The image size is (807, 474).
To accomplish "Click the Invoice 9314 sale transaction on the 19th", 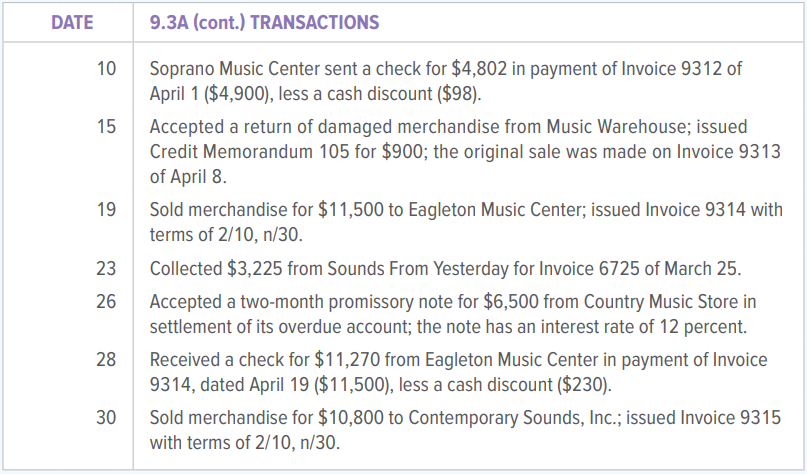I will (464, 221).
